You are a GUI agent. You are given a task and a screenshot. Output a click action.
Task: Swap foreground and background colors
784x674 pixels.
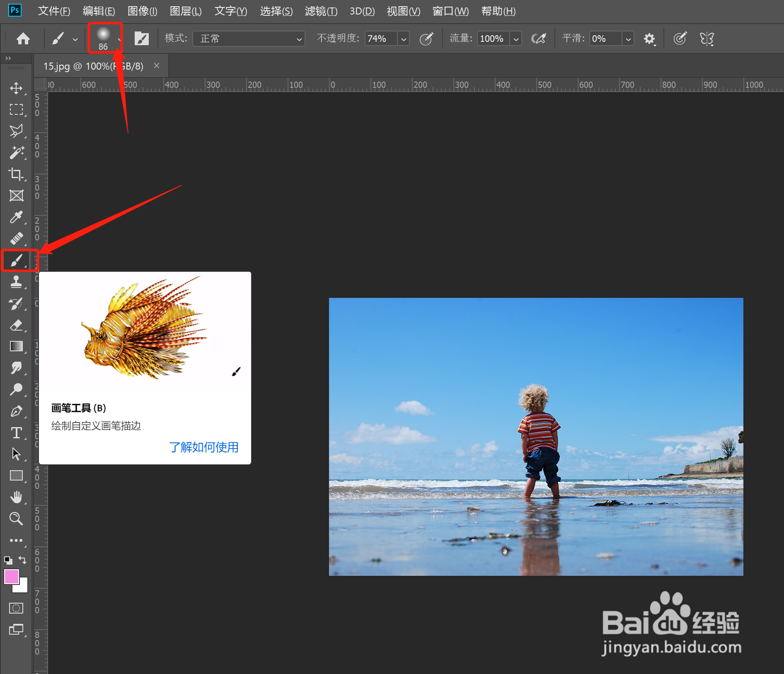point(23,560)
